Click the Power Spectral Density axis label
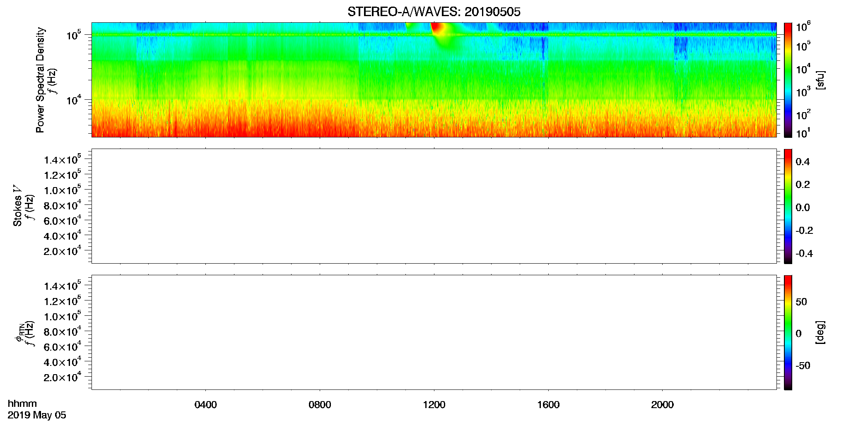 tap(40, 80)
